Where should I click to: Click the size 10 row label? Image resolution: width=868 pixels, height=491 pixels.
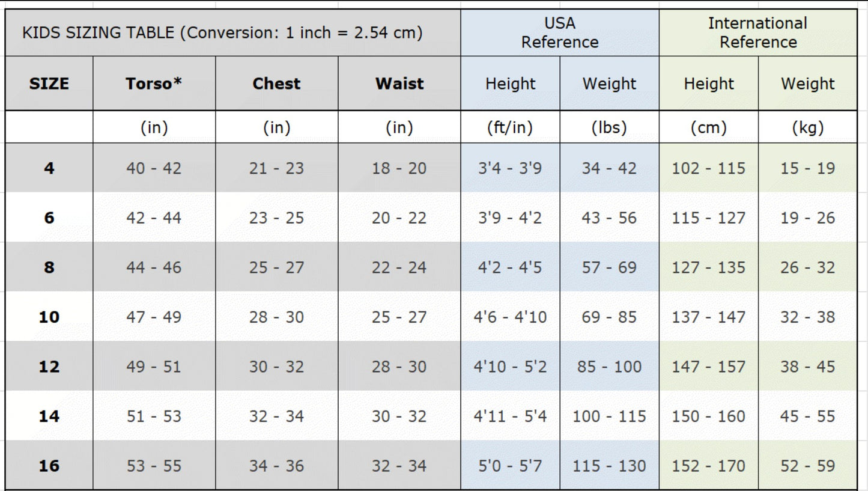[49, 317]
